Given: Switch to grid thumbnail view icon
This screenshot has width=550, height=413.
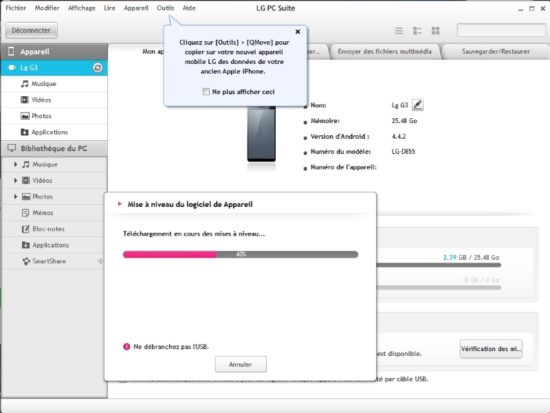Looking at the screenshot, I should [x=435, y=31].
